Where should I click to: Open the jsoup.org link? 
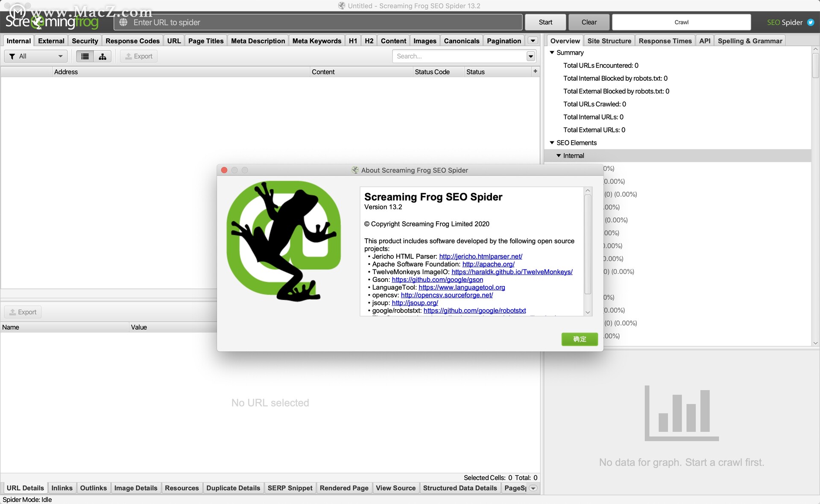pos(415,303)
